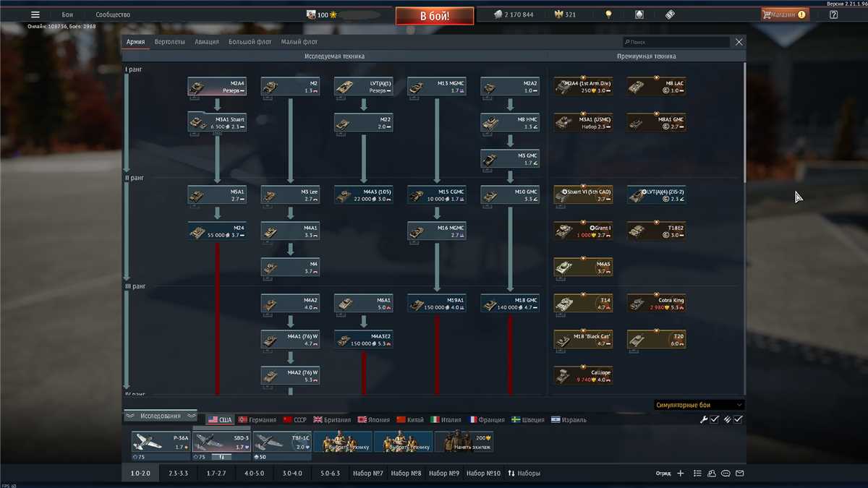Select the Набор №10 preset
This screenshot has height=488, width=868.
483,474
